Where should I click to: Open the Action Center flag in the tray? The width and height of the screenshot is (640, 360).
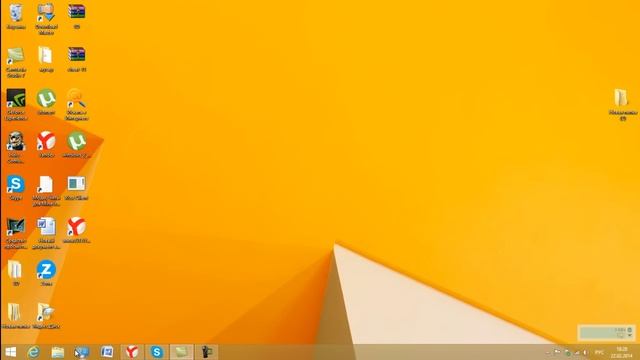point(557,352)
